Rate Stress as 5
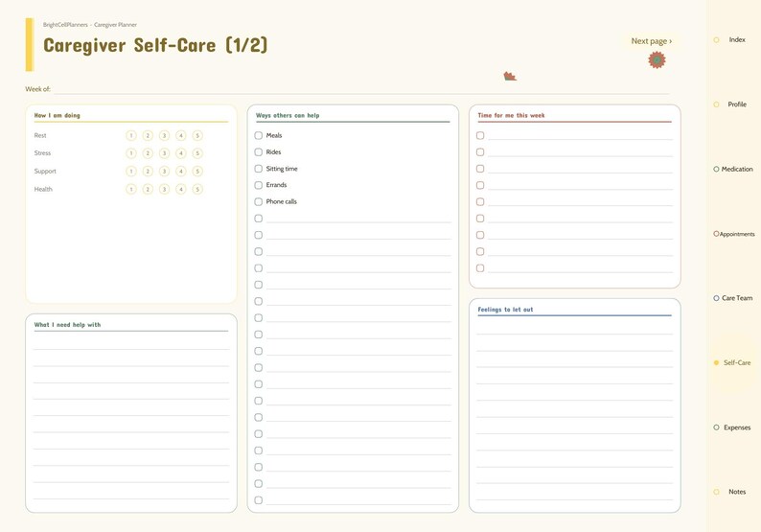Image resolution: width=761 pixels, height=532 pixels. 197,153
